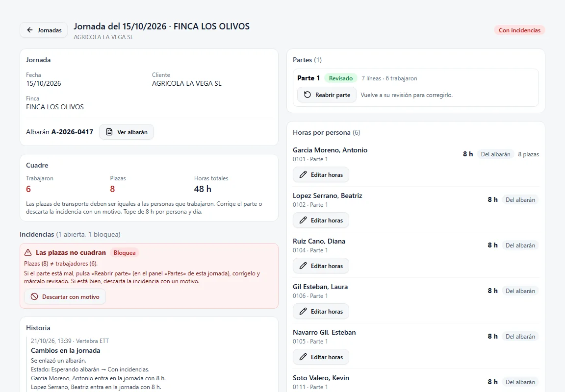The image size is (565, 392).
Task: Dismiss the incident via Descartar con motivo
Action: click(65, 297)
